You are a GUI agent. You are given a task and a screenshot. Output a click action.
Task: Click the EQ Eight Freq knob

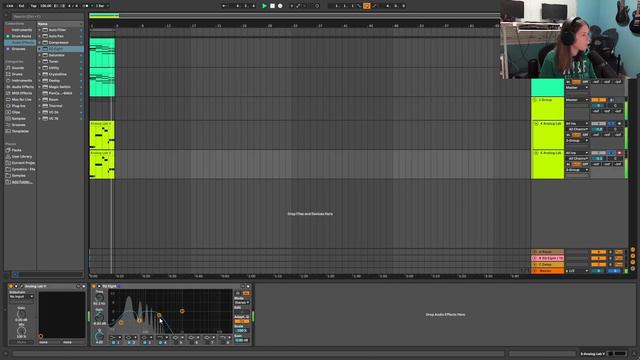click(x=99, y=298)
